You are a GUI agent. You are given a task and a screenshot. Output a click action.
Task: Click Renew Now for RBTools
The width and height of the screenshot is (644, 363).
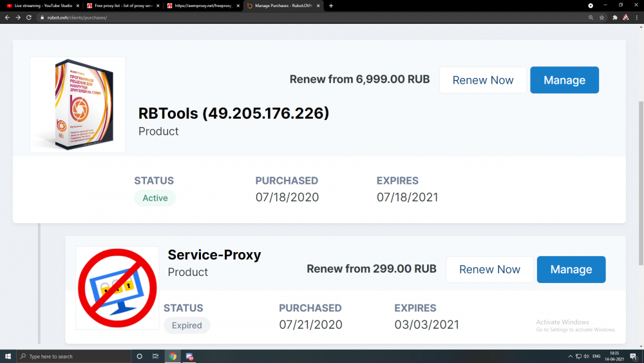(x=483, y=80)
